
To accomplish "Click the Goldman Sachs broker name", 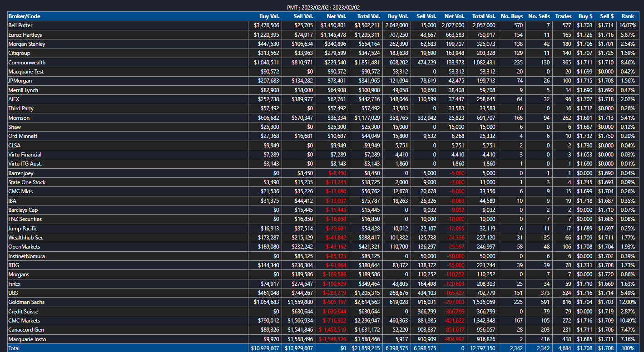I will click(x=26, y=302).
